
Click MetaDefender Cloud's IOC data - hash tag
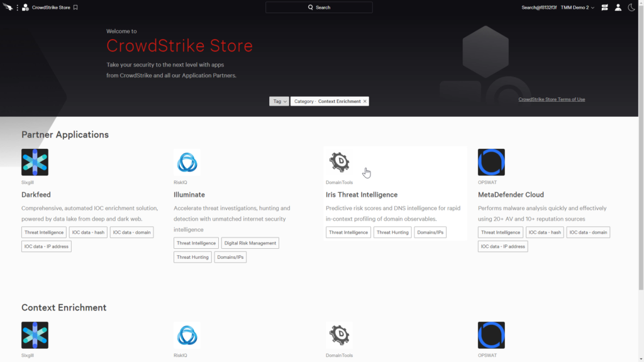pyautogui.click(x=545, y=233)
